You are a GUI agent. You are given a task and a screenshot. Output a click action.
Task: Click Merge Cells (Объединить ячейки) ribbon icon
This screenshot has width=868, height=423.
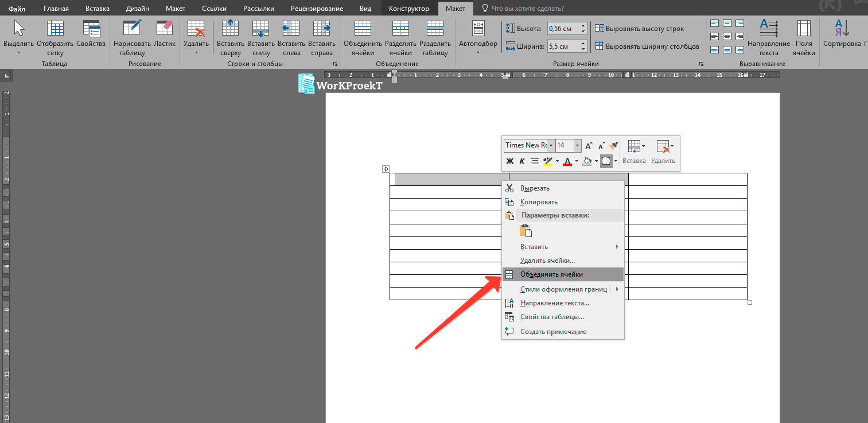[x=363, y=29]
